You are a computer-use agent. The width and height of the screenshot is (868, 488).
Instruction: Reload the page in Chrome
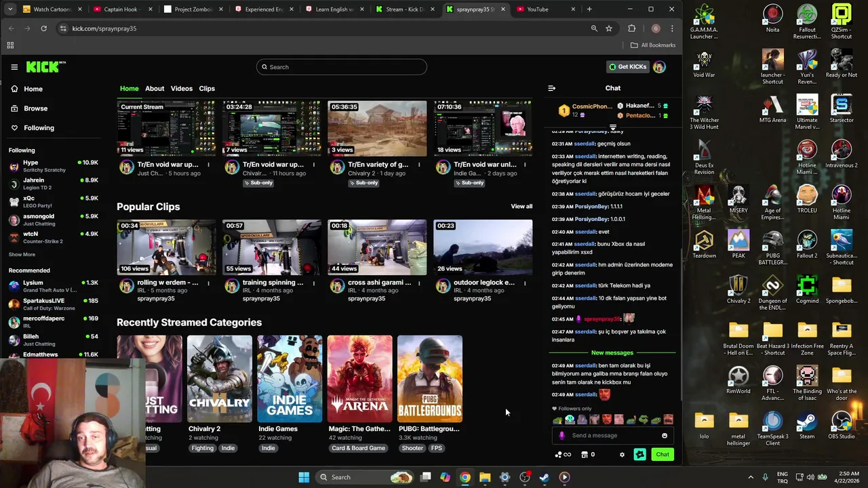point(43,28)
